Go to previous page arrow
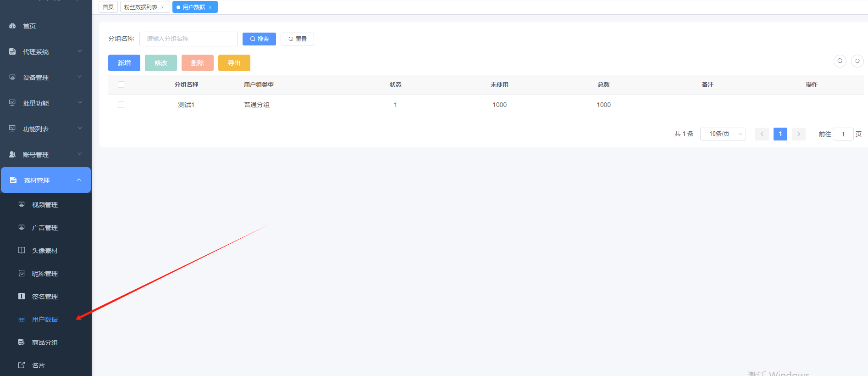868x376 pixels. pyautogui.click(x=762, y=134)
